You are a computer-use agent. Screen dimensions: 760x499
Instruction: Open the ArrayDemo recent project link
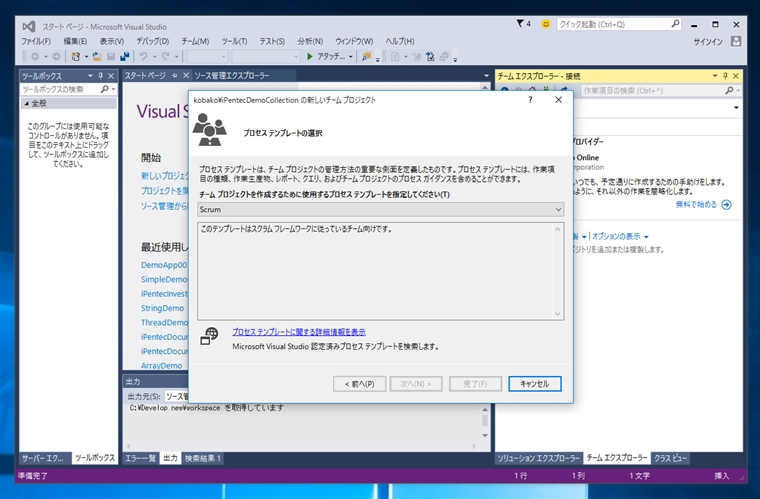point(161,365)
